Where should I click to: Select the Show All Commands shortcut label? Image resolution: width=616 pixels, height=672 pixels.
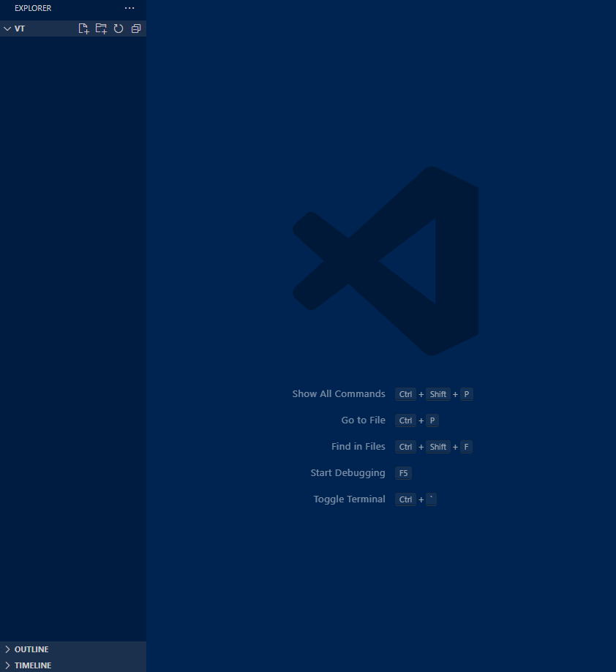click(x=339, y=394)
